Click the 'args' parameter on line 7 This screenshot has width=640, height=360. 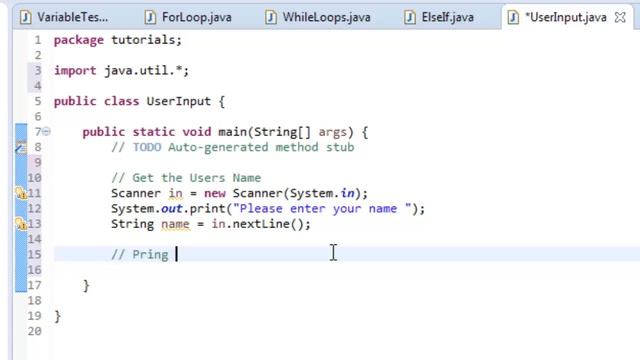tap(333, 132)
